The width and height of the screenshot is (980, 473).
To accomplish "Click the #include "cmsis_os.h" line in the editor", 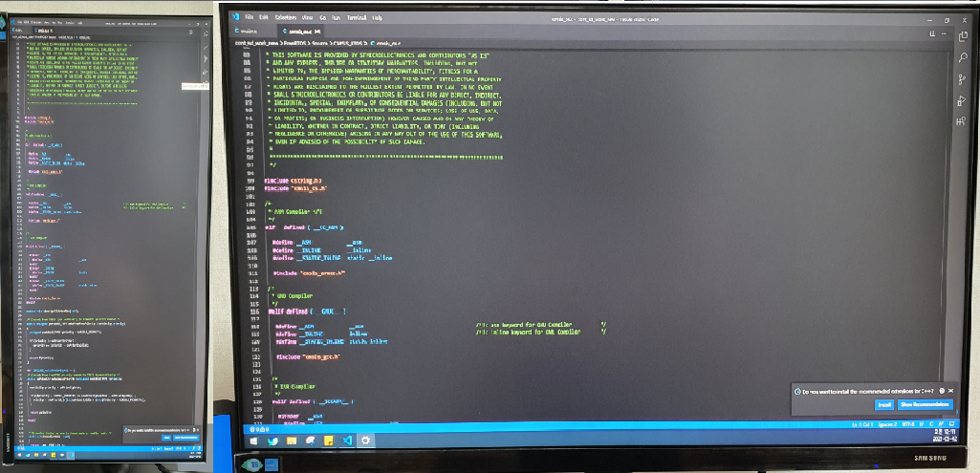I will click(296, 187).
